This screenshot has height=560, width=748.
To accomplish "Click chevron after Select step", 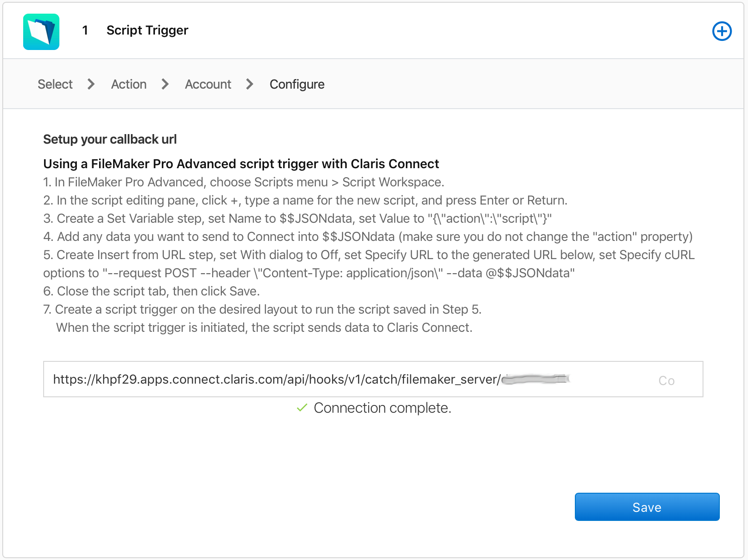I will [x=91, y=84].
